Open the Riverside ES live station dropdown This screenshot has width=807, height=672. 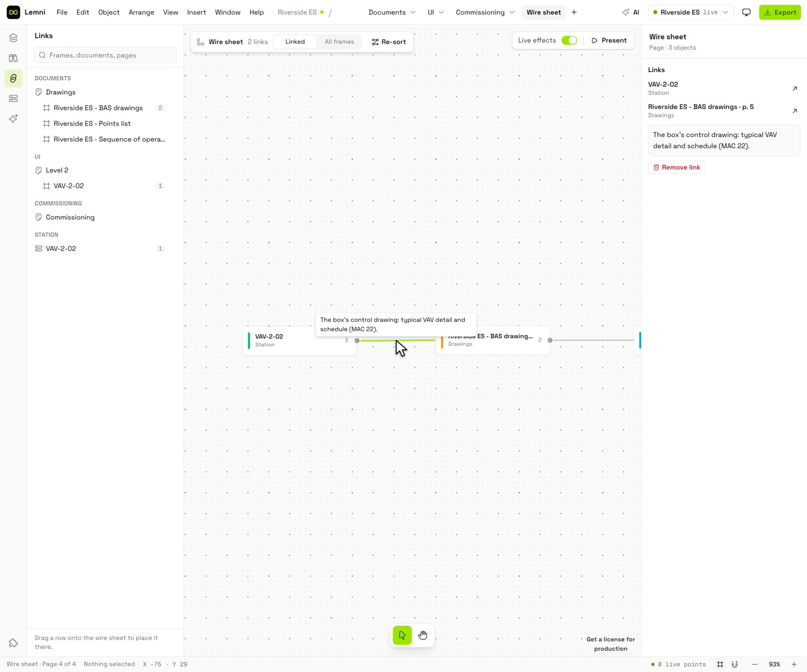[690, 12]
